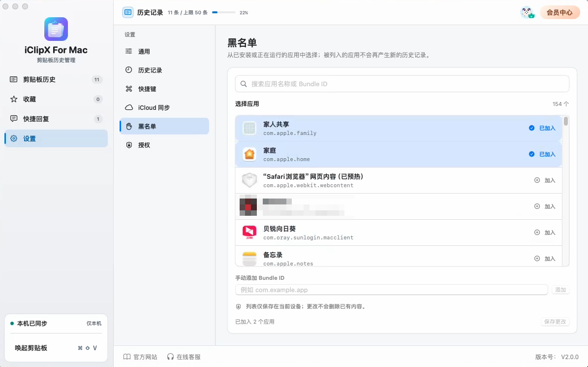Viewport: 588px width, 367px height.
Task: Click the 添加 Bundle ID button
Action: coord(560,290)
